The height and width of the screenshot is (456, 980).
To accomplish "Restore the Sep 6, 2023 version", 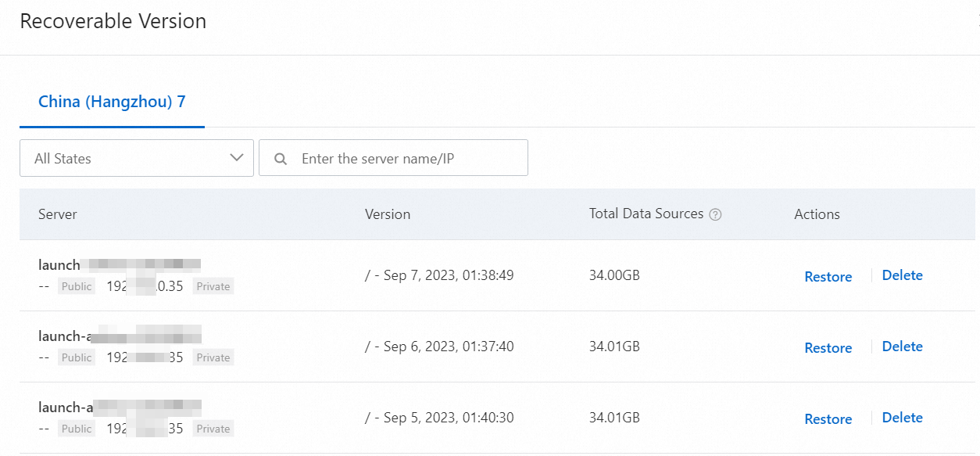I will pyautogui.click(x=828, y=348).
